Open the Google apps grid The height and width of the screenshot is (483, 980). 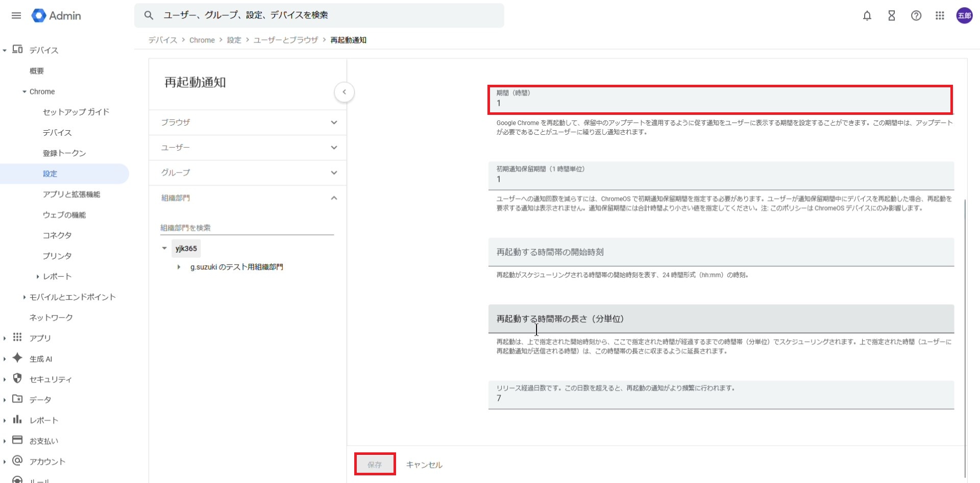pyautogui.click(x=940, y=16)
